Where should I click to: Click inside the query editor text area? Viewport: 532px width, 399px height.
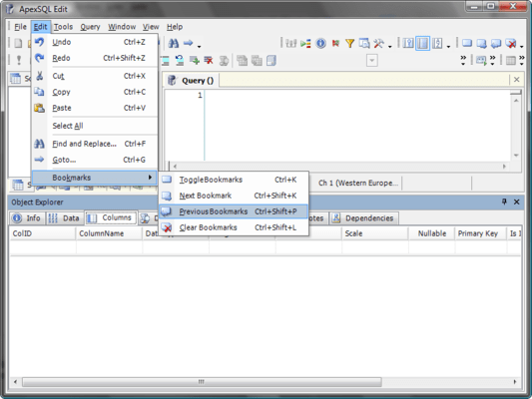357,125
